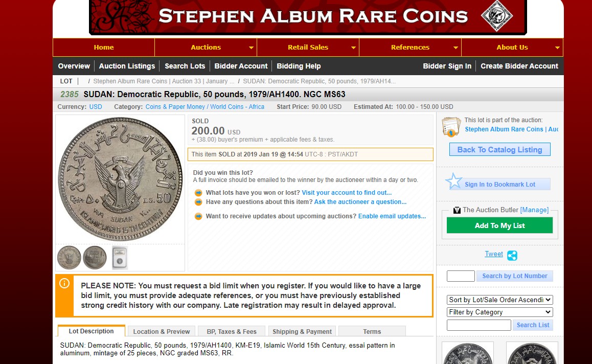Open the BP, Taxes & Fees tab

(232, 331)
